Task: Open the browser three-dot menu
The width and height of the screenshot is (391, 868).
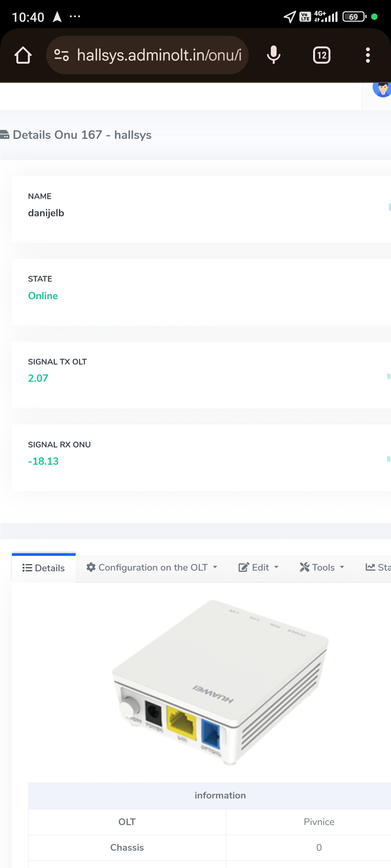Action: pos(367,55)
